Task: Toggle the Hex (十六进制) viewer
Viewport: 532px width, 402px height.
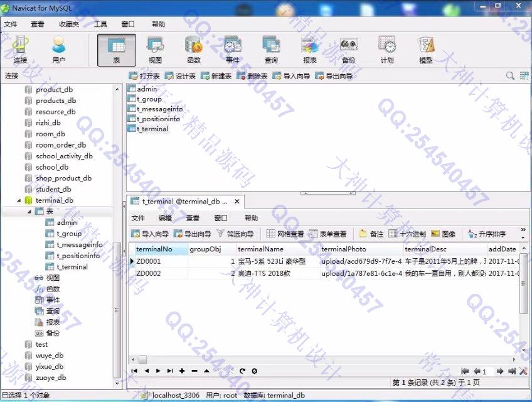Action: click(407, 234)
